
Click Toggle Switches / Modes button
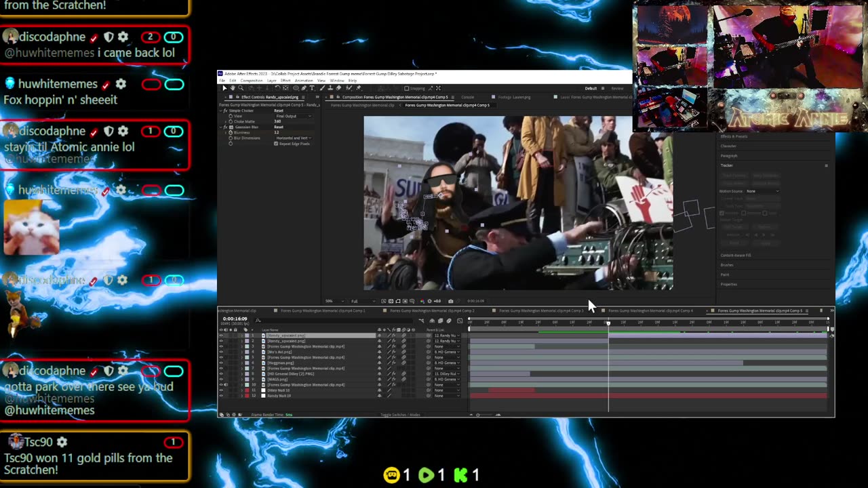click(x=400, y=415)
